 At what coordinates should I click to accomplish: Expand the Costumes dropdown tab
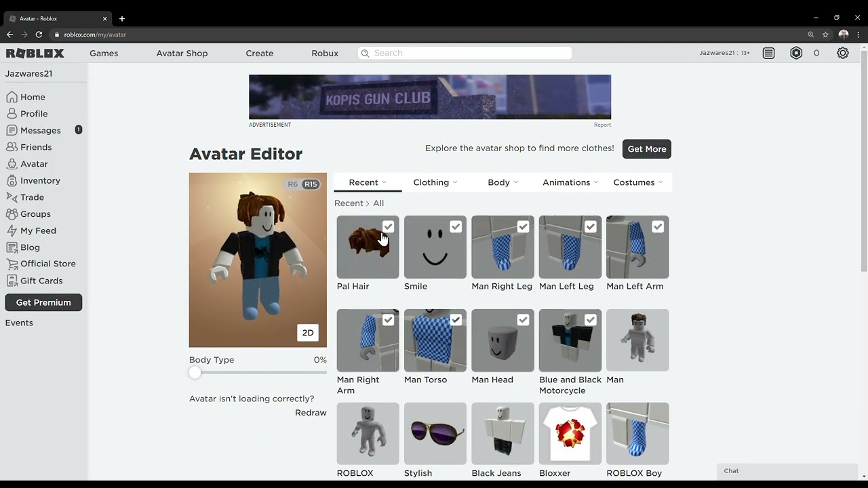pyautogui.click(x=638, y=182)
